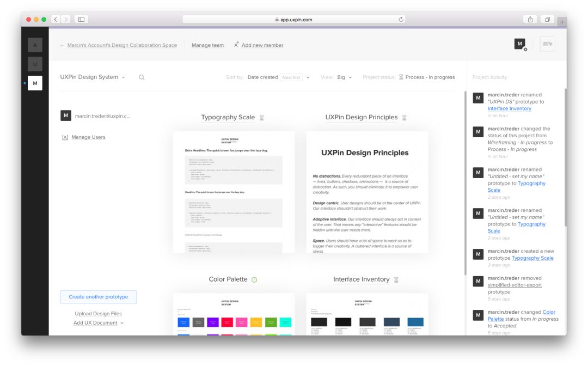Click hourglass icon next to Process status
The image size is (588, 366).
(x=401, y=77)
